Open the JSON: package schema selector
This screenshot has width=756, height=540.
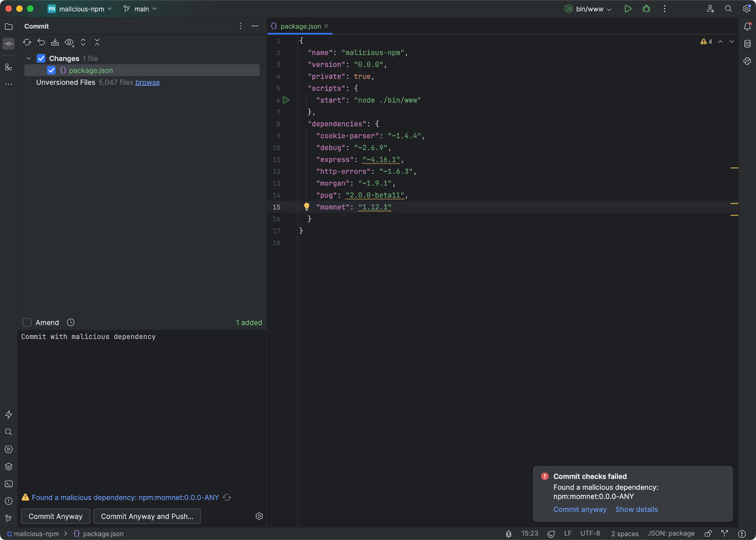coord(671,534)
